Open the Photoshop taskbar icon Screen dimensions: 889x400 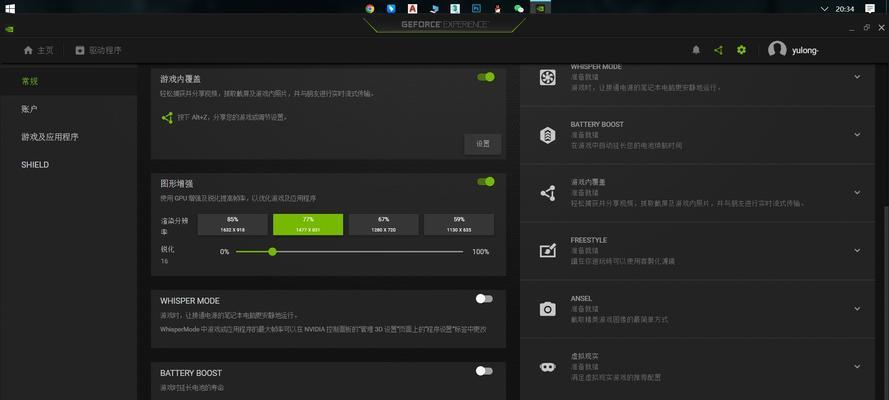pyautogui.click(x=476, y=8)
